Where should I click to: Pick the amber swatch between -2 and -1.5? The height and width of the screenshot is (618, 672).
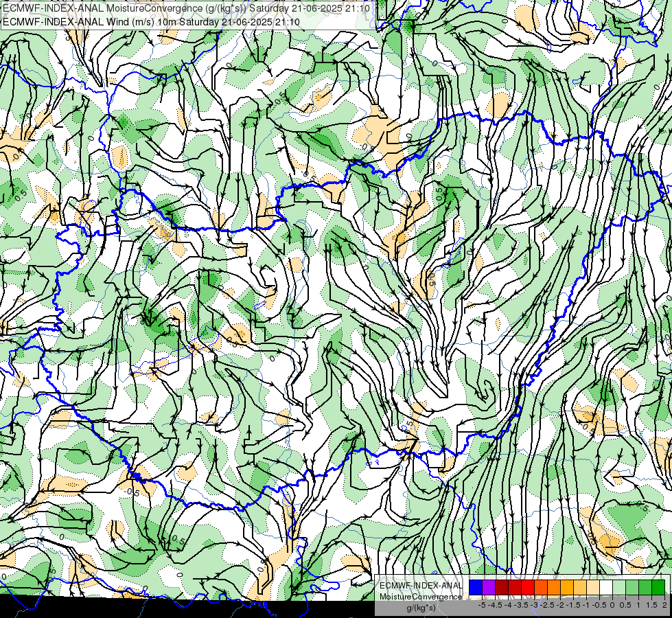click(x=567, y=587)
